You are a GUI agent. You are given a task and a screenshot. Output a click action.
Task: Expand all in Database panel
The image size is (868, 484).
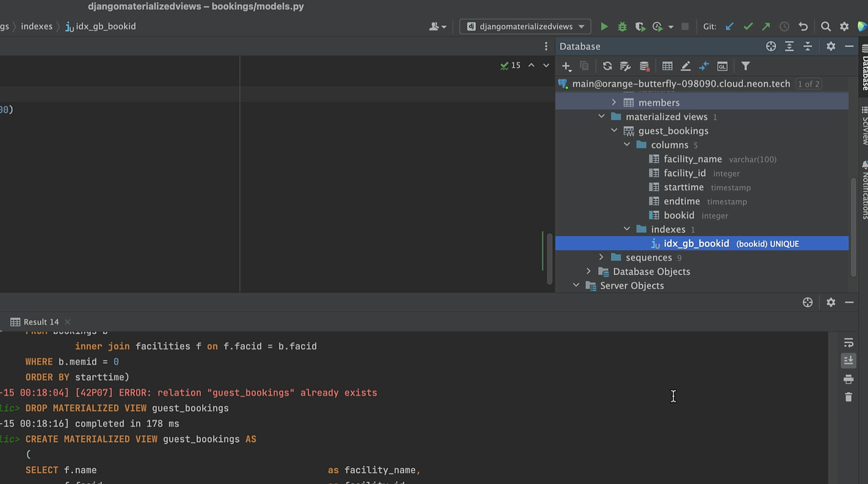pos(789,46)
